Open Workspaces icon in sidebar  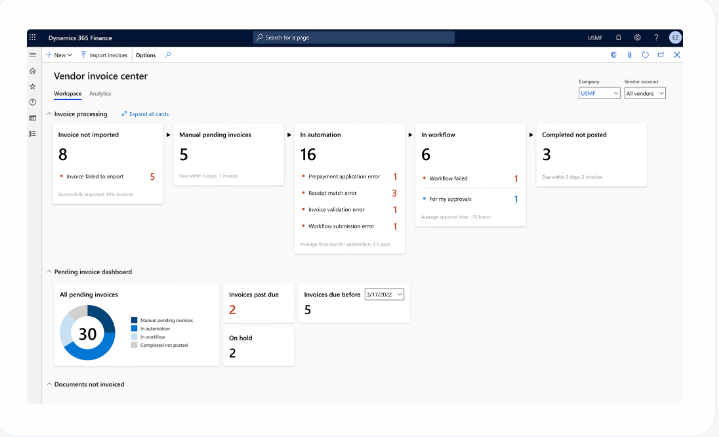33,118
